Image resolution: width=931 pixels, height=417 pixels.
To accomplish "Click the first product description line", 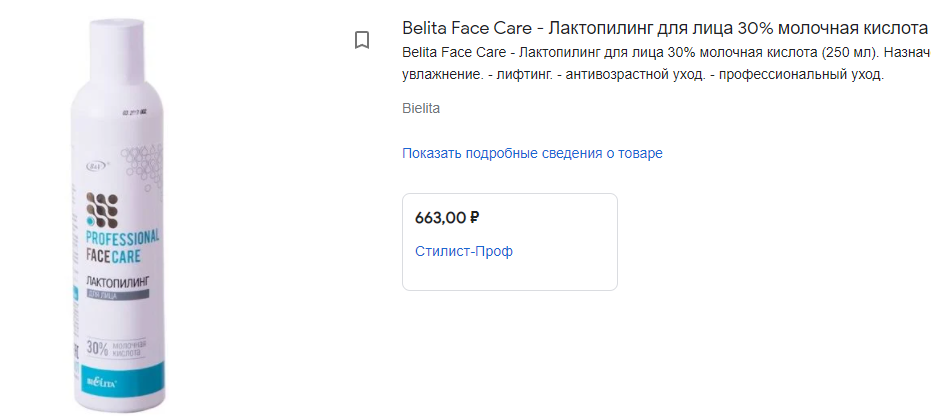I will point(666,52).
